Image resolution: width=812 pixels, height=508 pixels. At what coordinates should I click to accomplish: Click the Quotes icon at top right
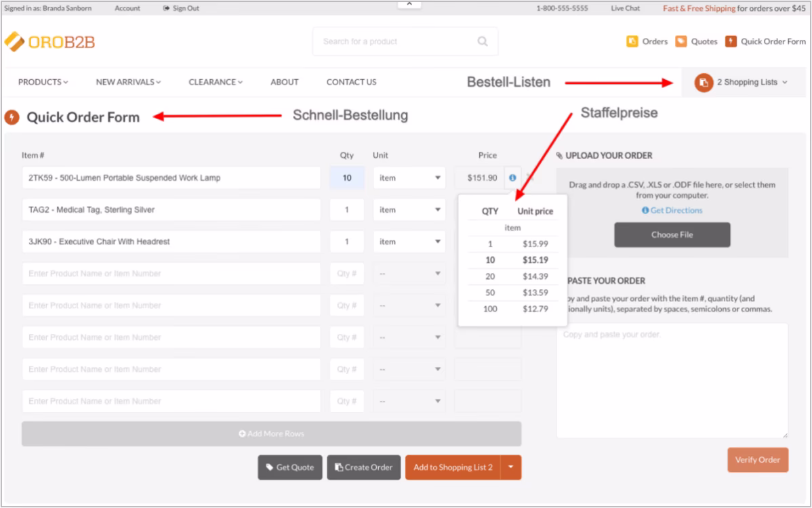click(681, 41)
